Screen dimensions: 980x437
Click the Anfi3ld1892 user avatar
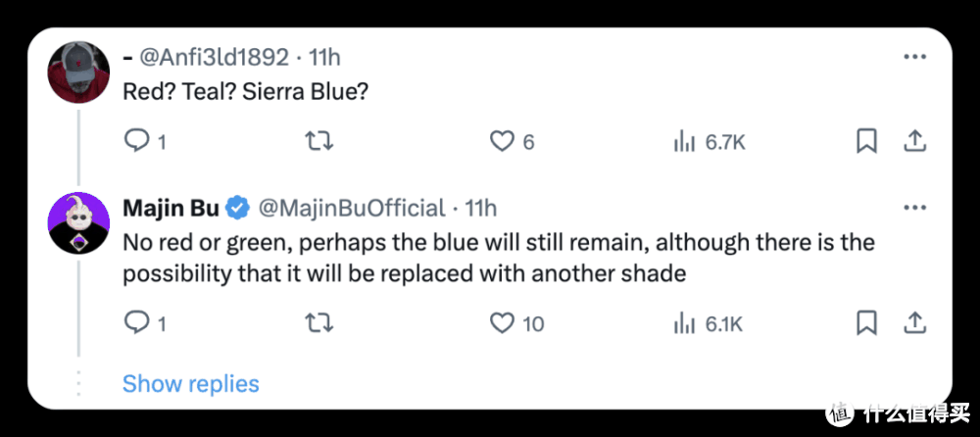tap(78, 72)
